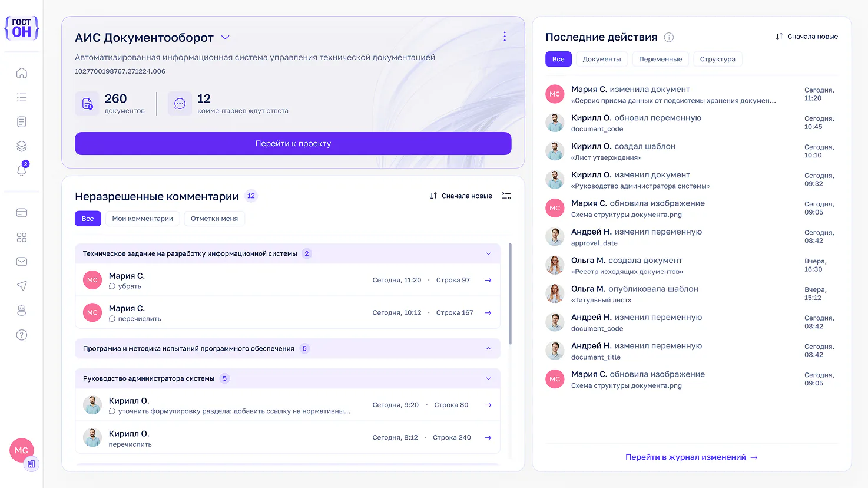Click the paper plane send icon
Viewport: 868px width, 488px height.
22,286
